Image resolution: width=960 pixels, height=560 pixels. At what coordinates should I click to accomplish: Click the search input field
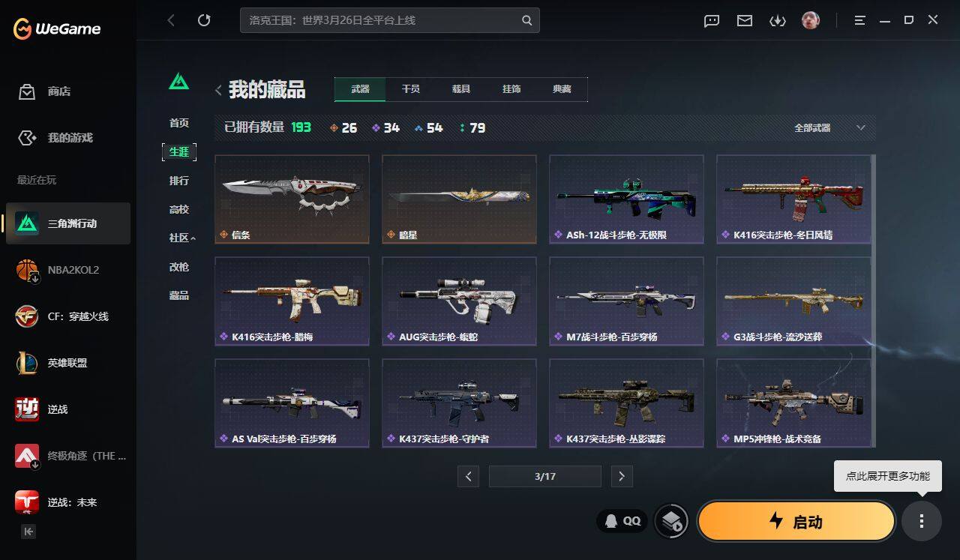381,20
